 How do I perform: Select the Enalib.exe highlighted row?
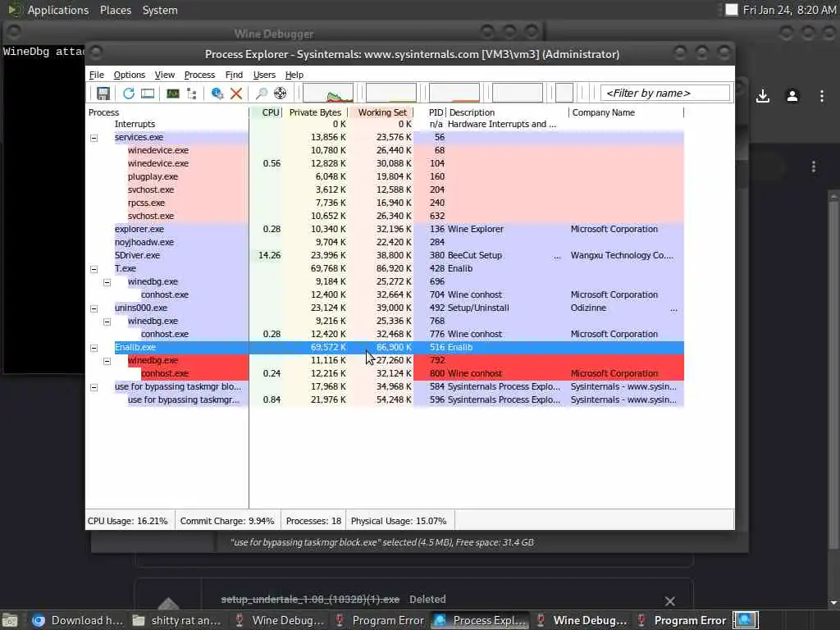pos(386,347)
